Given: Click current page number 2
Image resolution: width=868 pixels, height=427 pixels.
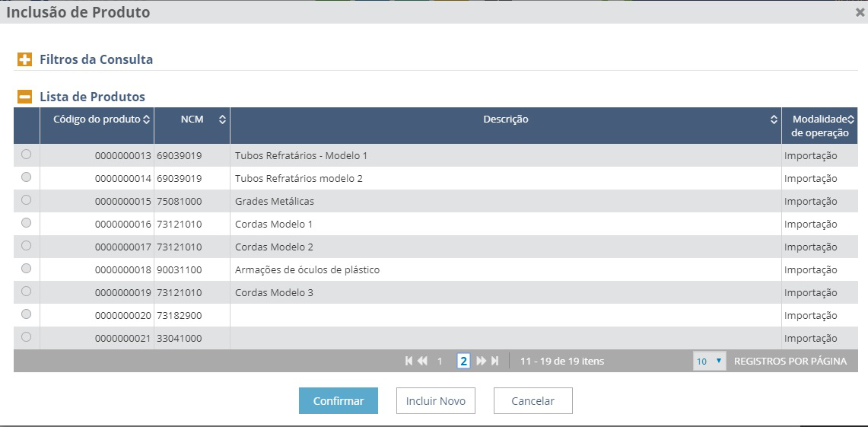Looking at the screenshot, I should [463, 362].
